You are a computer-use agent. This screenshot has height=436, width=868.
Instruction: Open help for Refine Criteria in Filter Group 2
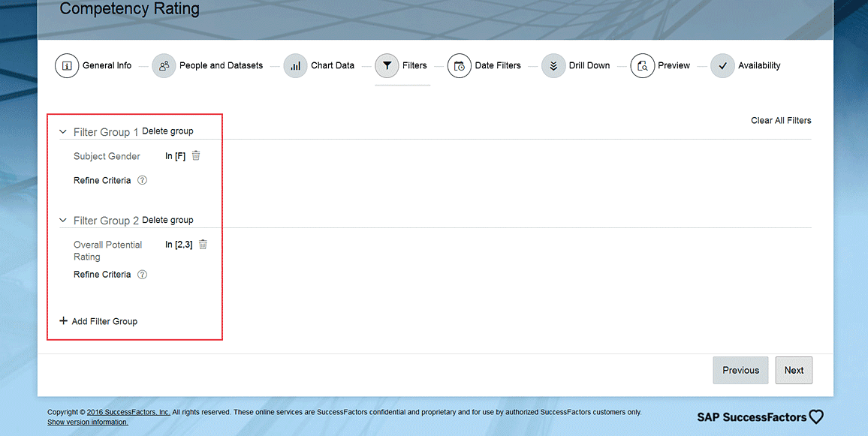(x=143, y=275)
